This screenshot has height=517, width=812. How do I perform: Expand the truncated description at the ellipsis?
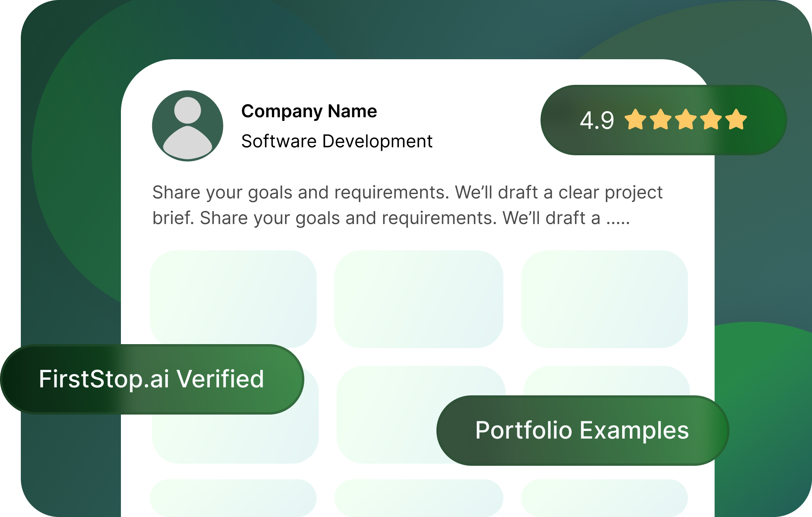(x=618, y=219)
